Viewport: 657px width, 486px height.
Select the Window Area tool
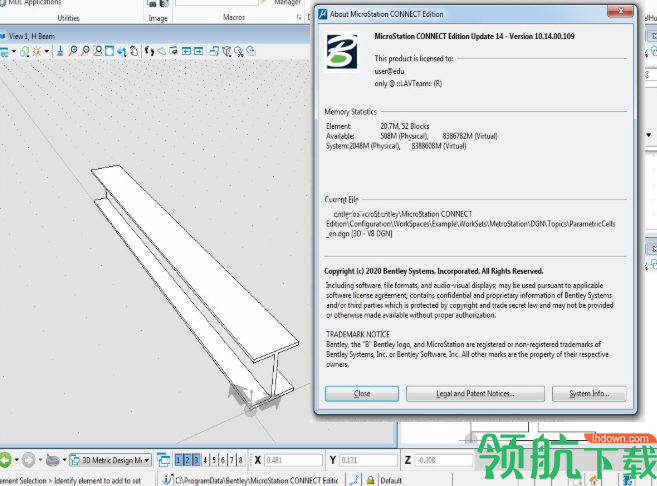click(x=98, y=51)
